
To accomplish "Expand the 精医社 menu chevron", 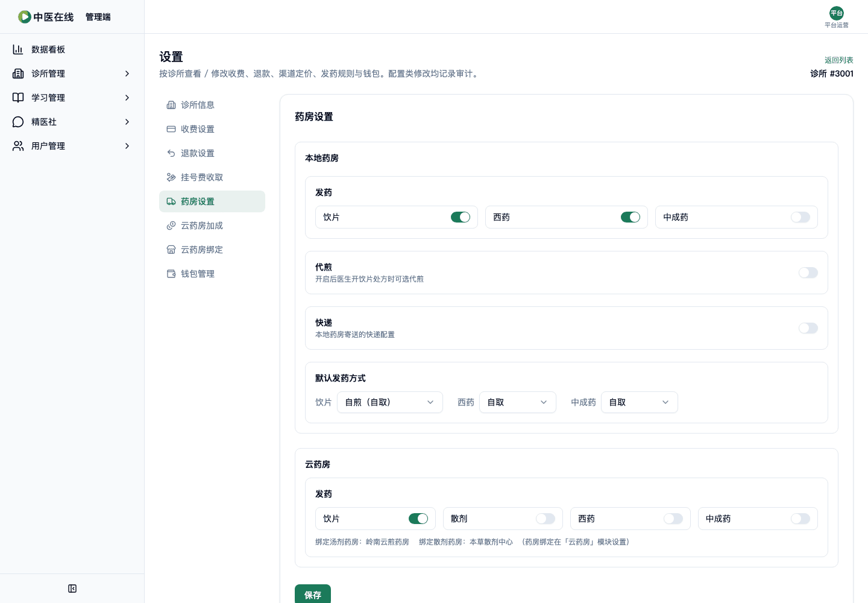I will 127,122.
